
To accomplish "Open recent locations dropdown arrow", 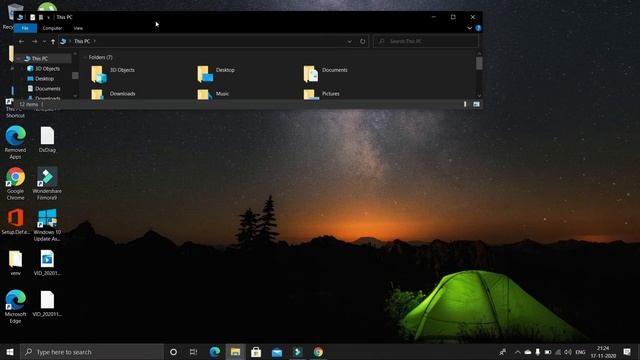I will pyautogui.click(x=44, y=41).
